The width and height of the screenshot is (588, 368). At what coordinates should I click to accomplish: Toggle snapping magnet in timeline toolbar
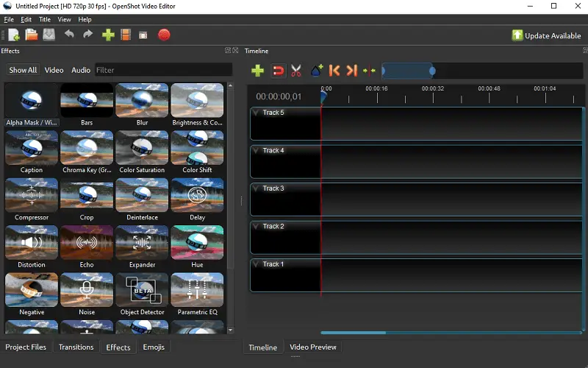tap(279, 71)
